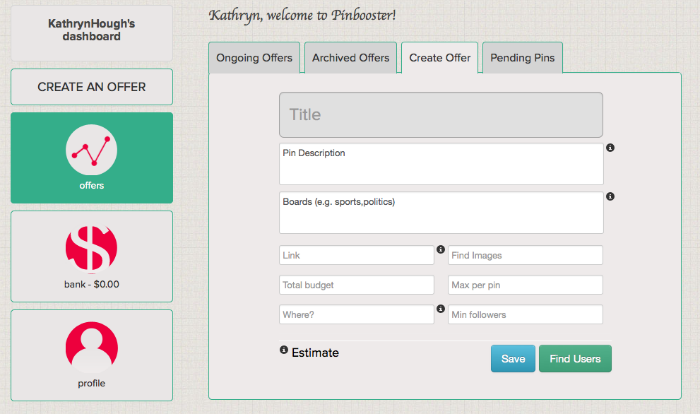Select the Total budget field
Image resolution: width=700 pixels, height=414 pixels.
pos(357,285)
